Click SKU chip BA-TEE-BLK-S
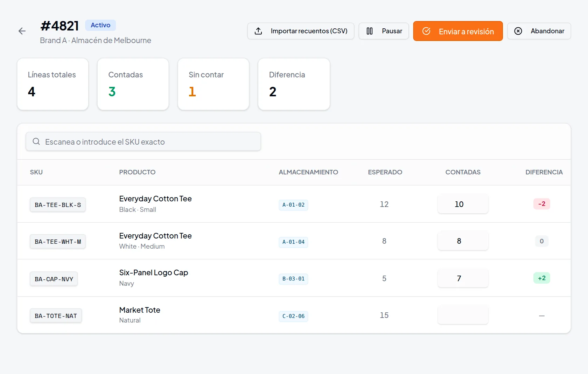The image size is (588, 374). (x=58, y=205)
